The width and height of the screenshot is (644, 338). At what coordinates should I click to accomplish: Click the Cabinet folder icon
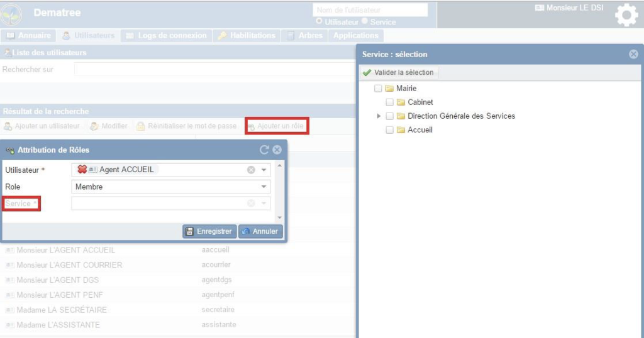tap(401, 102)
